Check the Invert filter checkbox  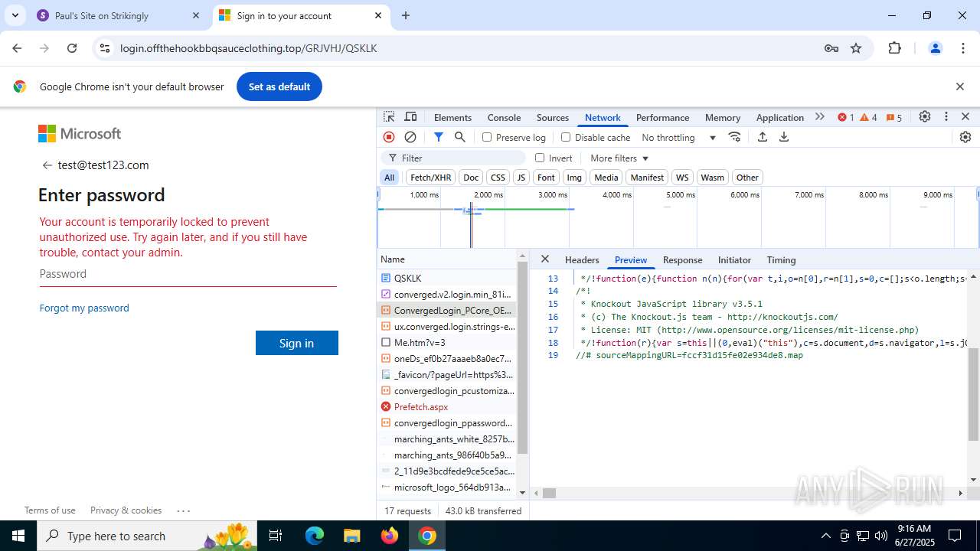point(540,158)
